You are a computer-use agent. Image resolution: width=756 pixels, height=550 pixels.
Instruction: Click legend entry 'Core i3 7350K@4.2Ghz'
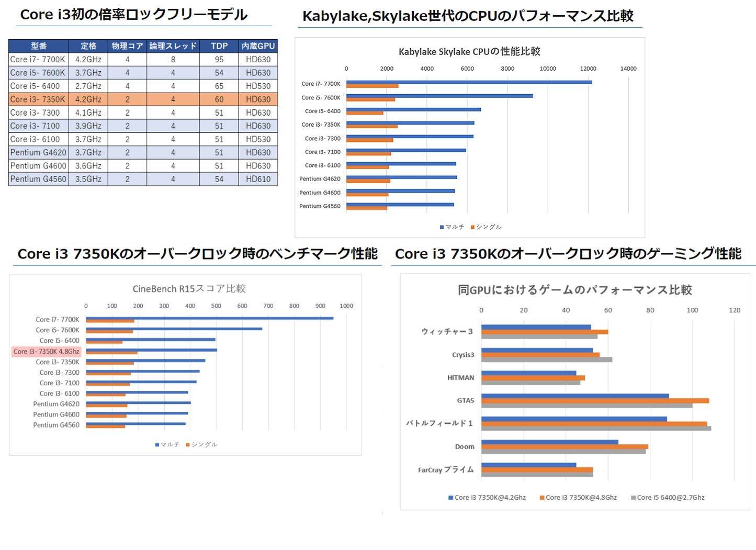click(x=487, y=498)
